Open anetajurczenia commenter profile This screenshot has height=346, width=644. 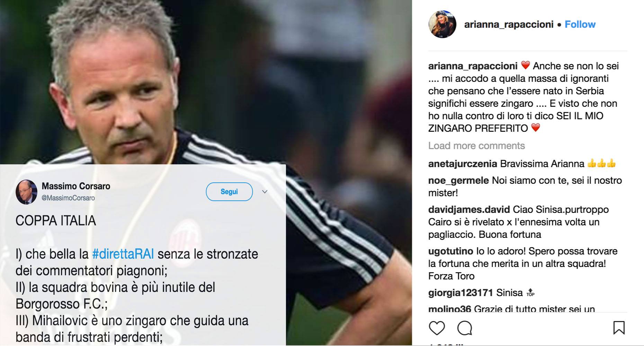(463, 164)
